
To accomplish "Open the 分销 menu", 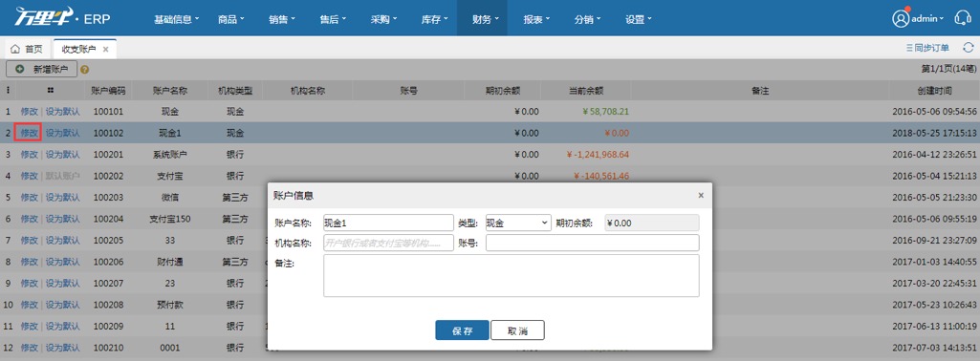I will [587, 19].
